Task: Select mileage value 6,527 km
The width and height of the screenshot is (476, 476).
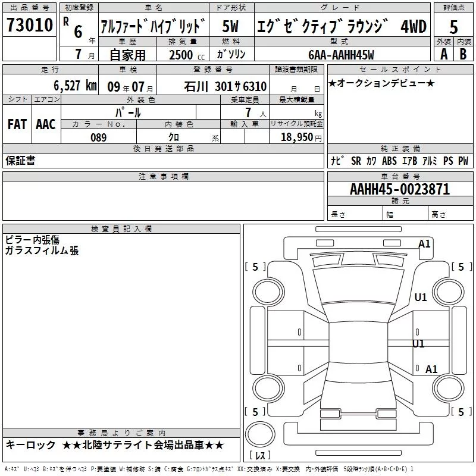Action: pyautogui.click(x=75, y=86)
